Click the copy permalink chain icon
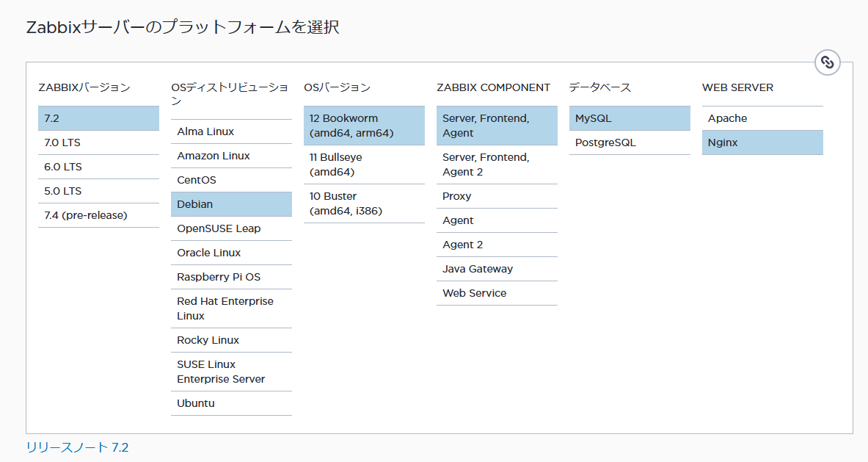The width and height of the screenshot is (868, 462). [x=827, y=62]
